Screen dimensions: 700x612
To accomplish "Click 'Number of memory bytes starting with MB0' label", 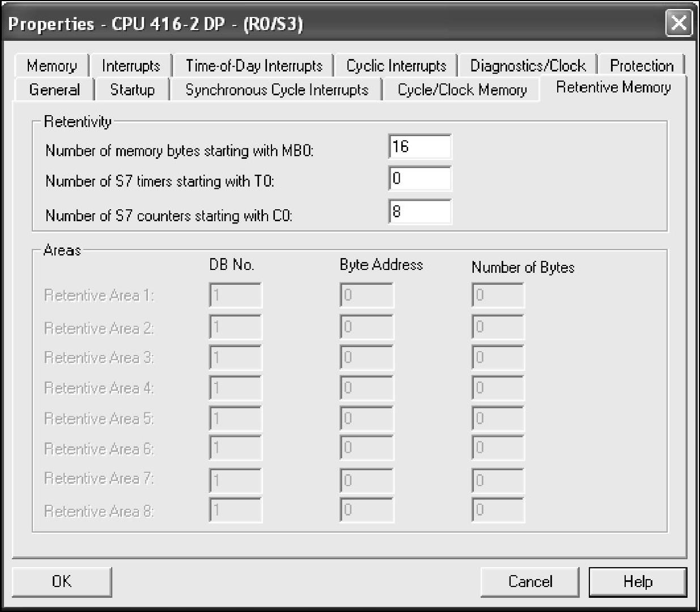I will click(180, 151).
